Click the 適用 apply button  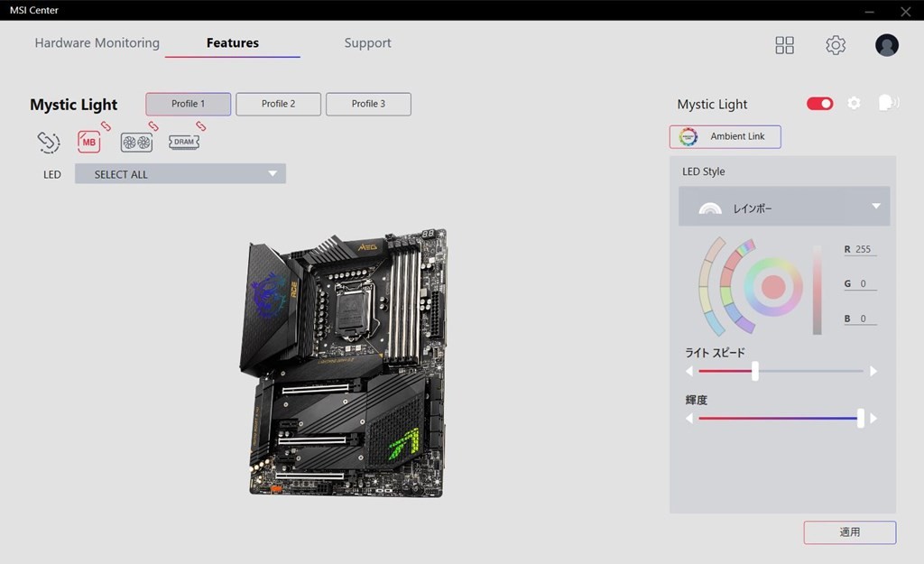point(850,532)
